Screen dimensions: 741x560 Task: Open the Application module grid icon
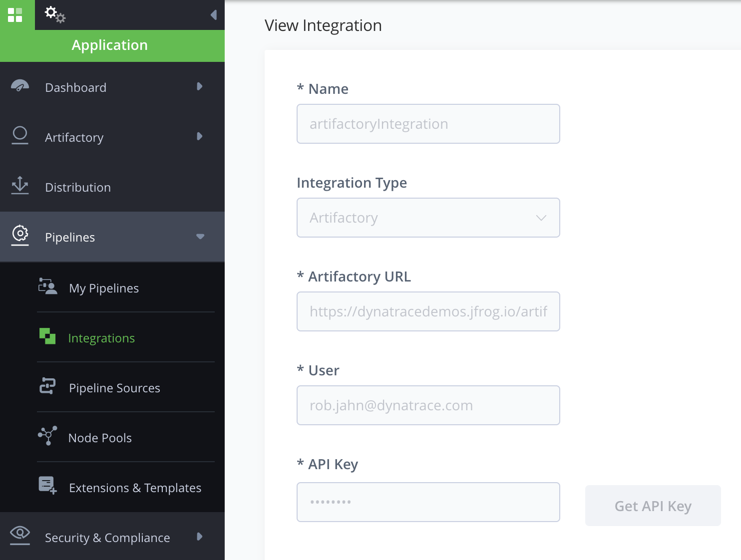tap(15, 15)
